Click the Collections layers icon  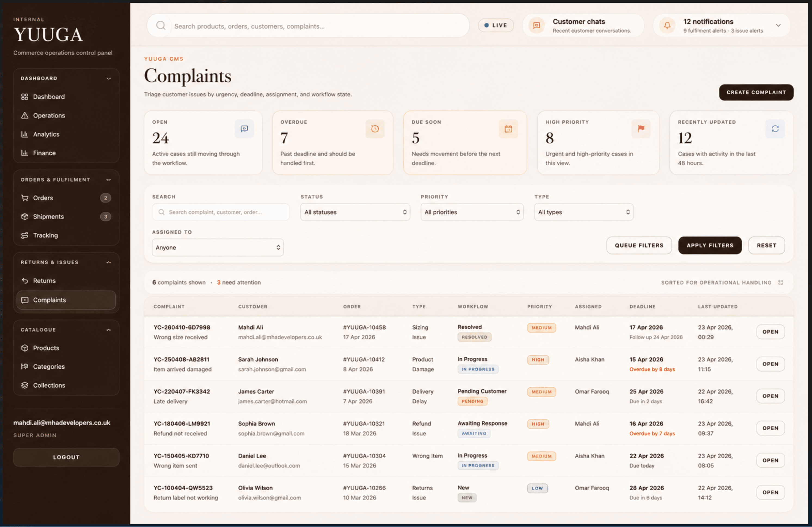(24, 385)
